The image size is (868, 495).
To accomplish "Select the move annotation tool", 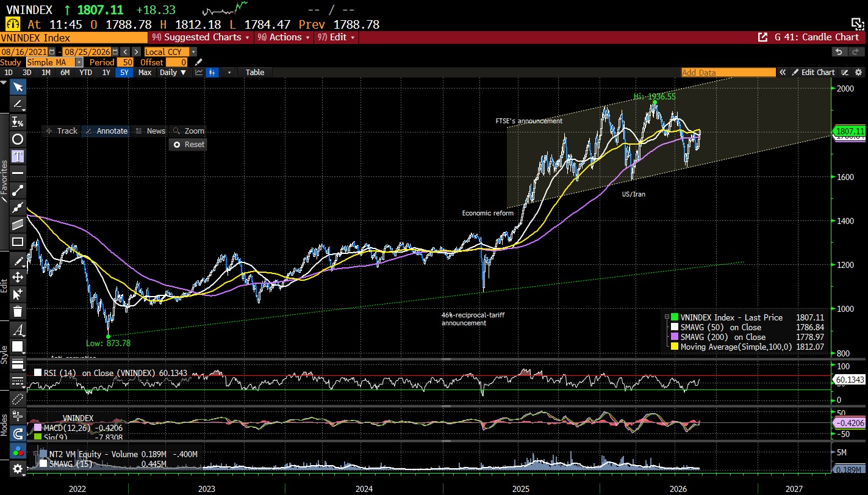I will click(x=18, y=277).
